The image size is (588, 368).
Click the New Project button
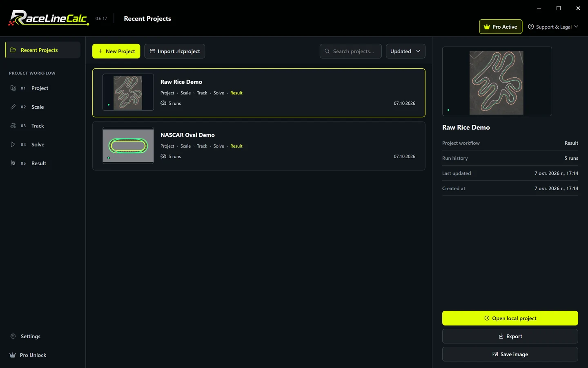[116, 51]
